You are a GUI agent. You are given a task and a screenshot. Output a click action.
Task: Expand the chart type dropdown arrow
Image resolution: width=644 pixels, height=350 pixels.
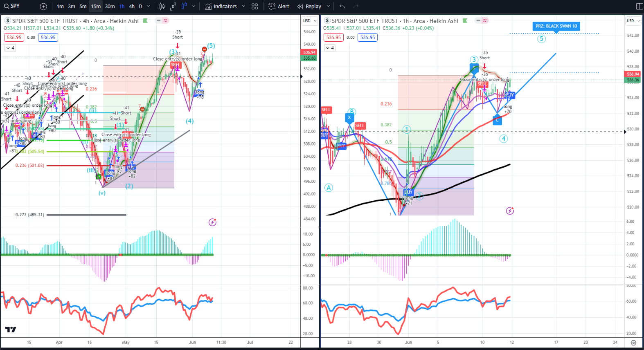[x=194, y=7]
